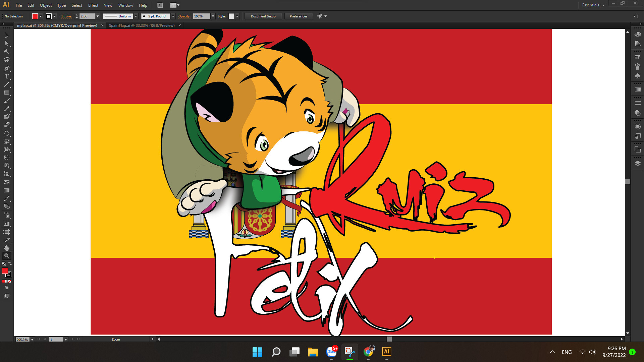Open the Effect menu
This screenshot has width=644, height=362.
[93, 5]
